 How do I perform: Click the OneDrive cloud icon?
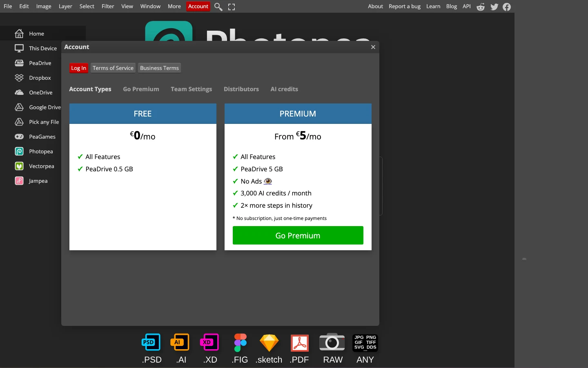pyautogui.click(x=19, y=92)
